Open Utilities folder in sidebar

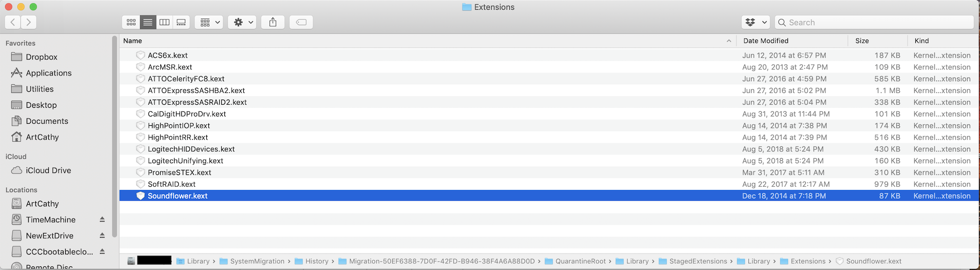click(x=40, y=89)
